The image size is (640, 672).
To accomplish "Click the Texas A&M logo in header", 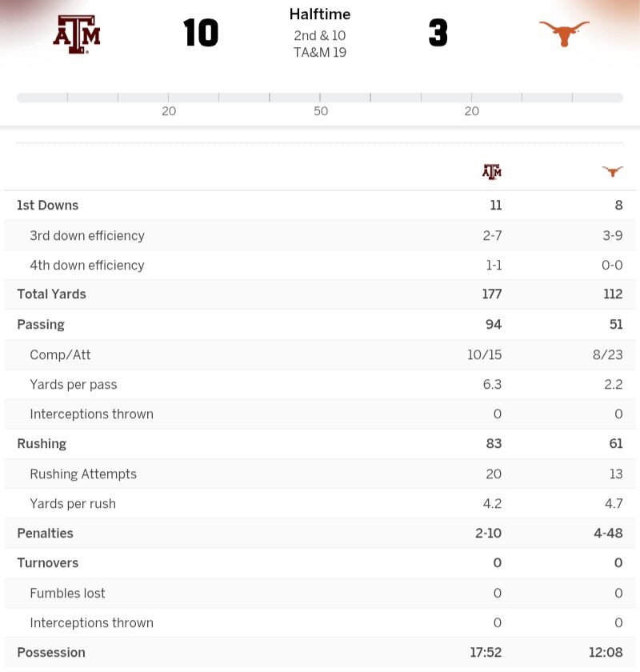I will pos(77,34).
